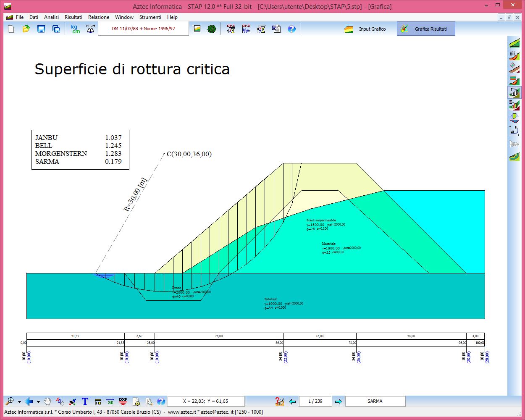Click the Ea-Fs graph icon in sidebar
The image size is (525, 420).
point(514,131)
